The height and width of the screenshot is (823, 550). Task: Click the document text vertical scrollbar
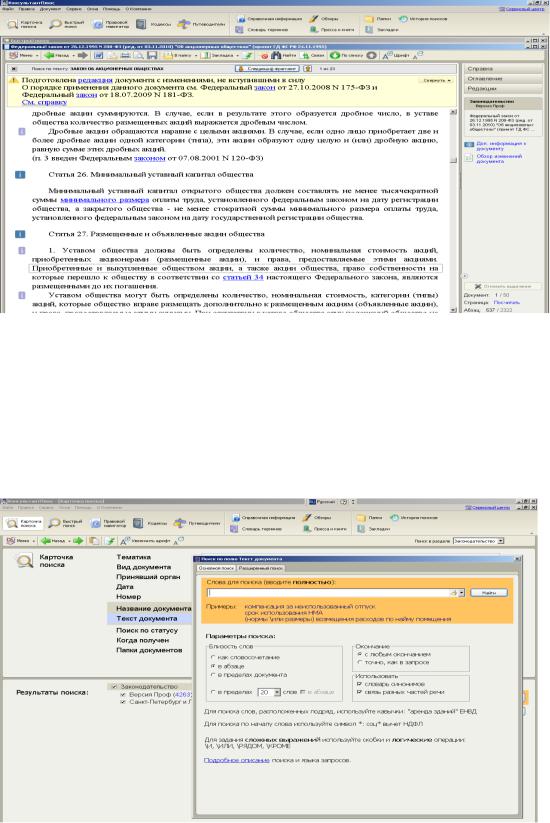453,211
